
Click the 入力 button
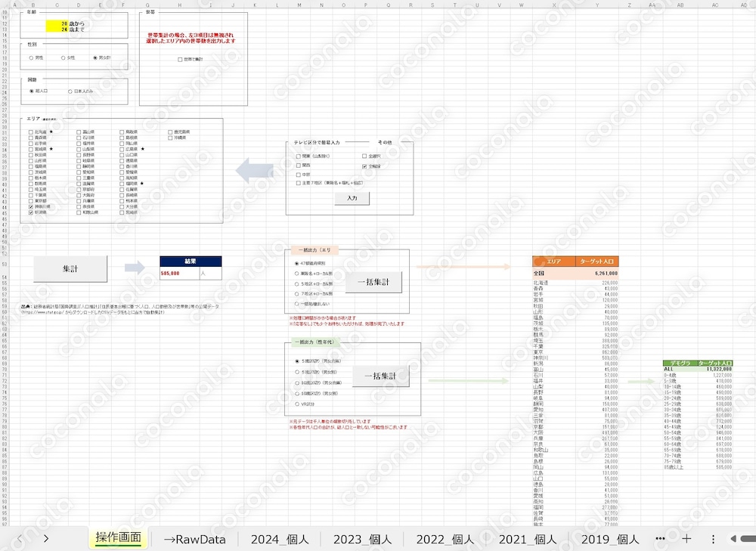(x=352, y=198)
